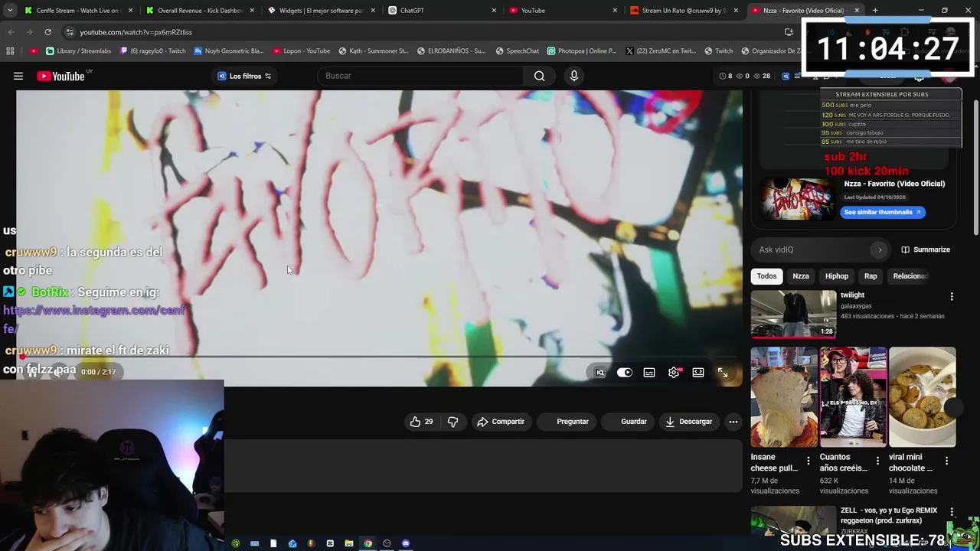Open the Insane cheese pull short
980x551 pixels.
(x=784, y=397)
